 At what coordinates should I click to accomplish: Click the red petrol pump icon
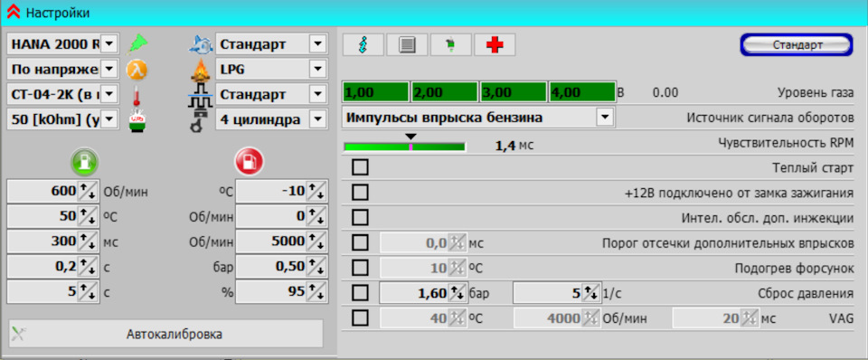250,161
